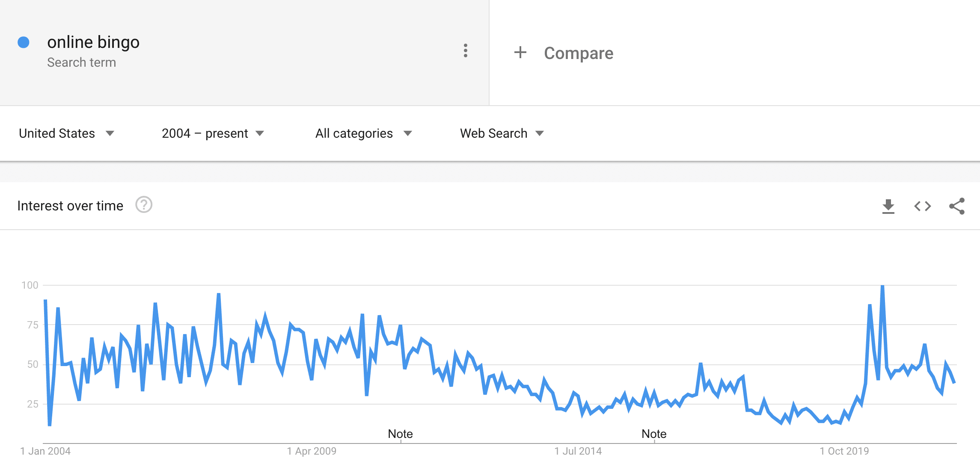
Task: Open help for Interest over time
Action: tap(144, 205)
